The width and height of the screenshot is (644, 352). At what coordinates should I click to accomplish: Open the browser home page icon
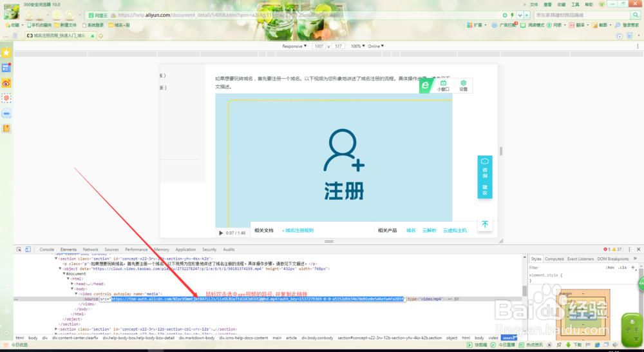click(x=70, y=15)
